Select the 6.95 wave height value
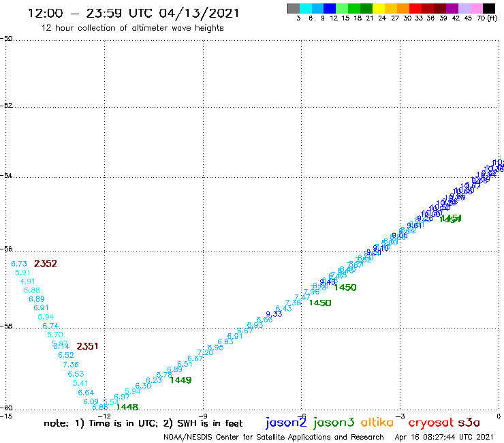This screenshot has width=504, height=443. point(215,348)
